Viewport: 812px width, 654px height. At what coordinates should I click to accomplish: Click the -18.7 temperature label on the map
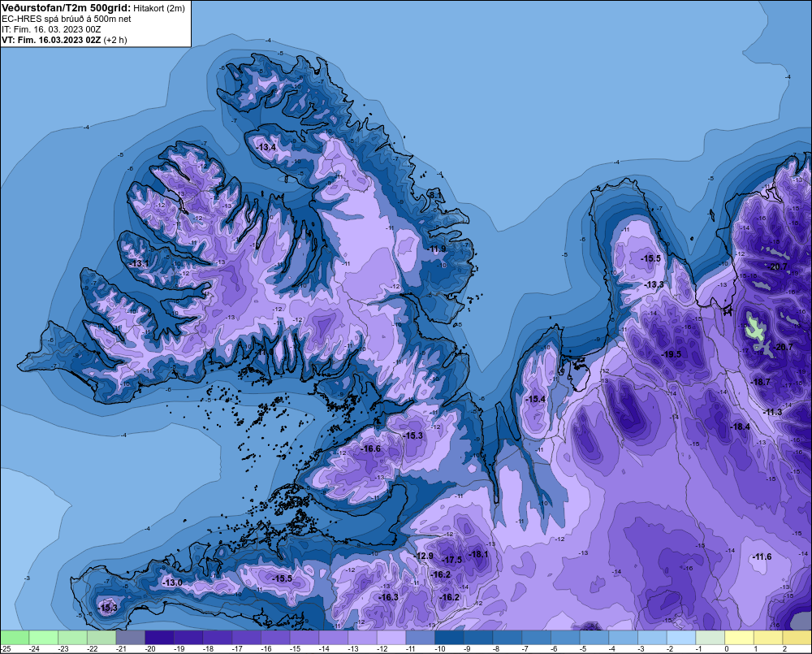(x=761, y=381)
